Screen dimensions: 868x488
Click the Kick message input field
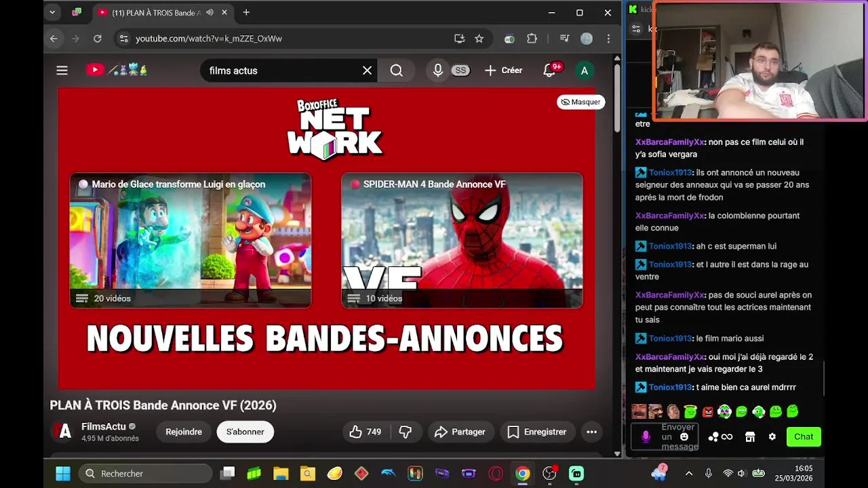click(x=664, y=437)
